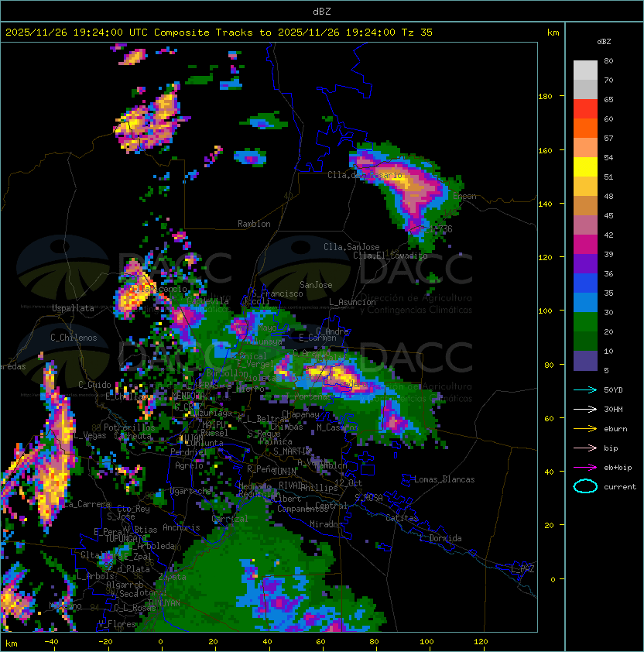Click the 'Composite Tracks' timestamp header line
This screenshot has width=644, height=652.
click(x=219, y=33)
